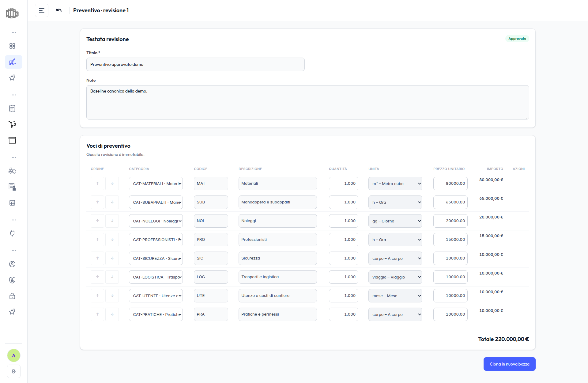Open the upper star sparkle sidebar icon
The height and width of the screenshot is (383, 588).
pos(12,78)
